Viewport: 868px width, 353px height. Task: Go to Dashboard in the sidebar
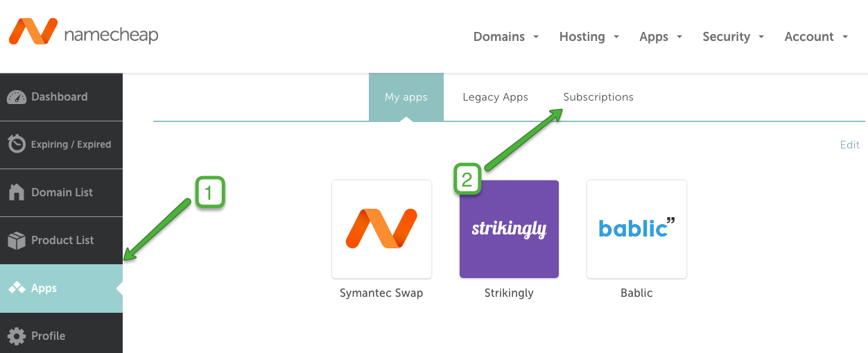[x=61, y=97]
